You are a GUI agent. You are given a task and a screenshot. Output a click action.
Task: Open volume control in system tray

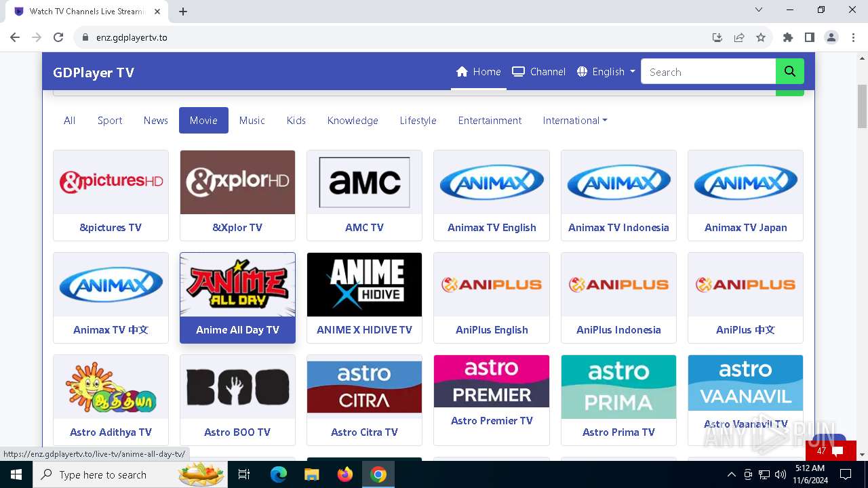(781, 474)
